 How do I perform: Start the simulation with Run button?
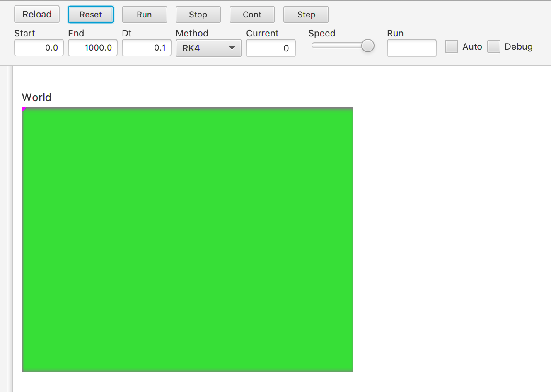pos(145,15)
